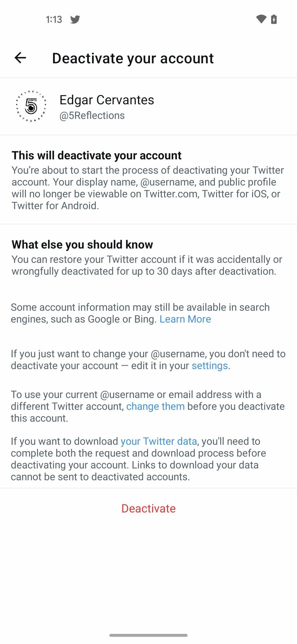297x644 pixels.
Task: Tap the Edgar Cervantes display name
Action: (107, 100)
